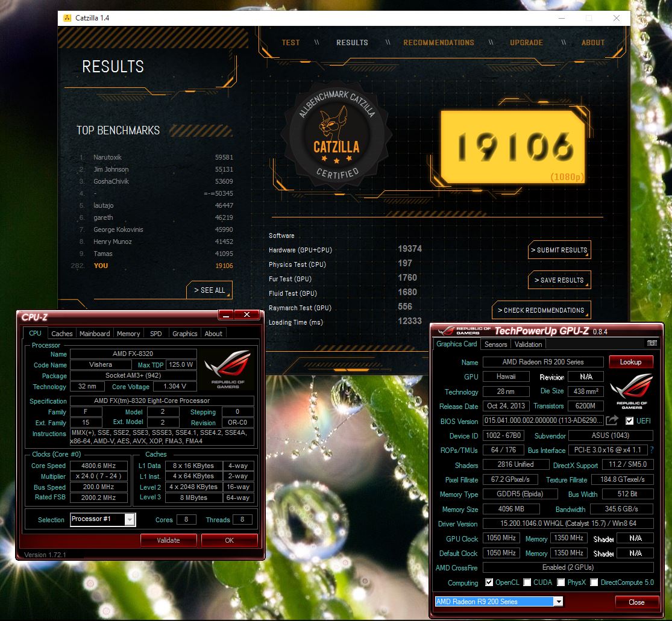Minimize the Catzilla window
672x621 pixels.
(x=562, y=18)
